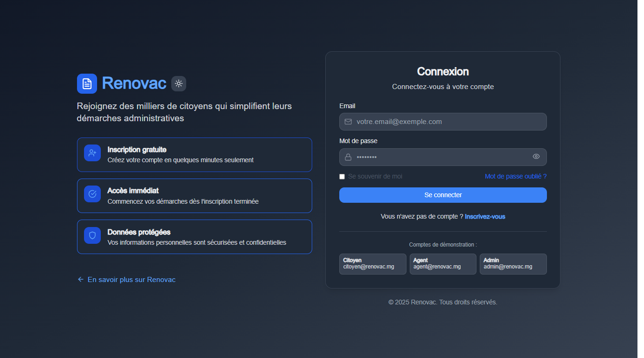
Task: Click the Se souvenir de moi label
Action: click(375, 176)
